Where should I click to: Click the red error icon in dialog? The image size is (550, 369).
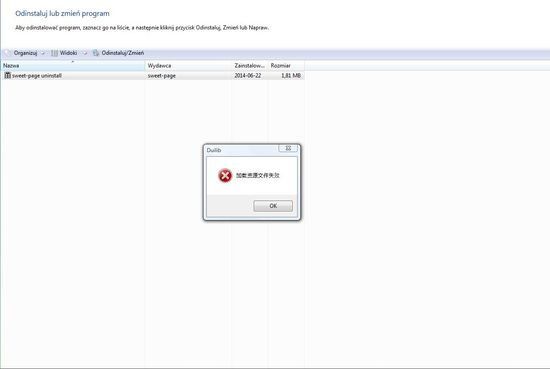click(x=225, y=175)
